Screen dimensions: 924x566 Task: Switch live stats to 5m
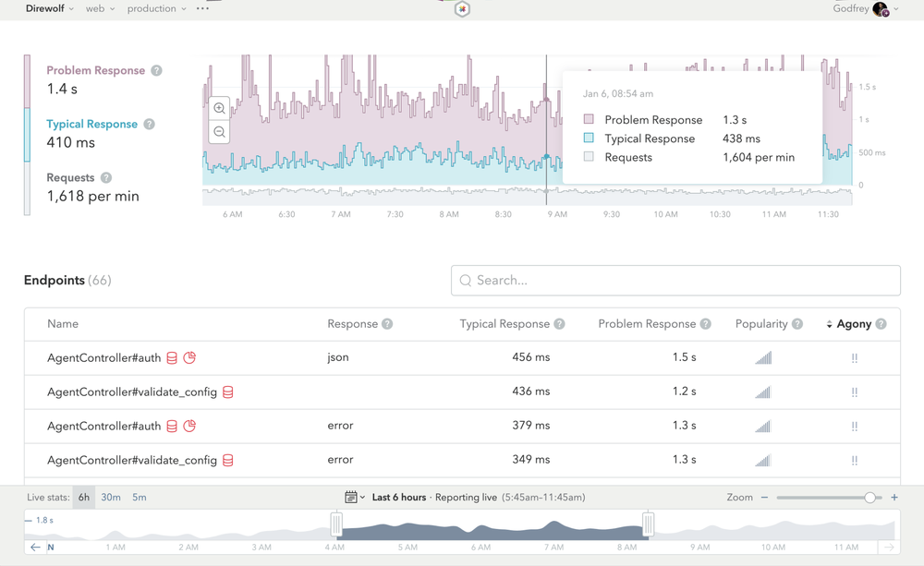tap(140, 497)
